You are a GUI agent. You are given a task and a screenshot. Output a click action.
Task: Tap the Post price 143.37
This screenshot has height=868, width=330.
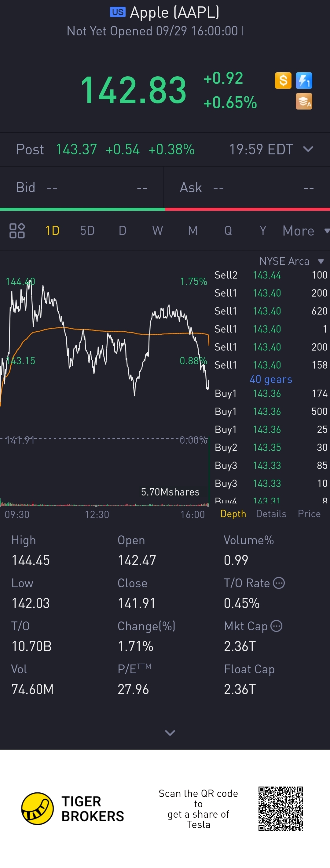[76, 149]
